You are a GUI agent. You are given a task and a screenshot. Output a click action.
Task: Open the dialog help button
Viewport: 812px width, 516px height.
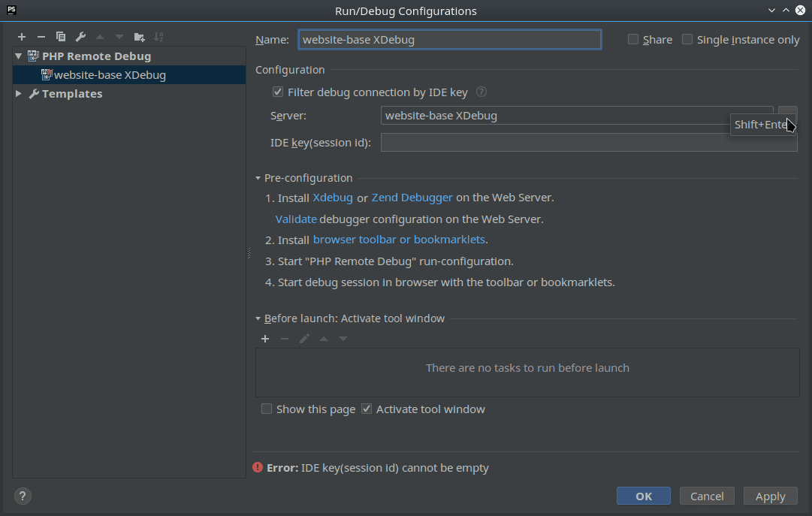23,496
